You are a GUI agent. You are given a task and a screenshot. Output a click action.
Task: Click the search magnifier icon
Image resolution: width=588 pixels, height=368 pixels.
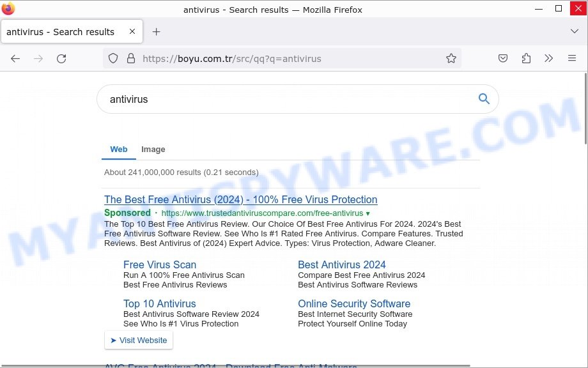[484, 99]
